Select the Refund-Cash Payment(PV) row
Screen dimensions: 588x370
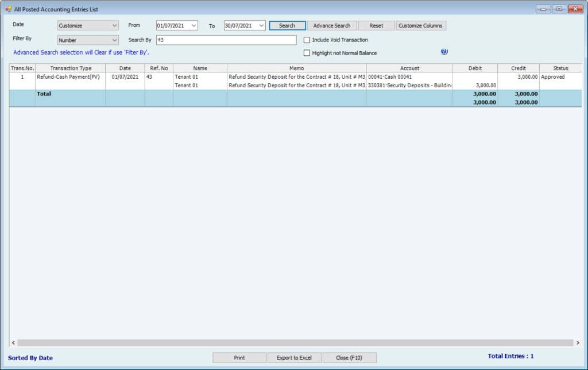71,77
